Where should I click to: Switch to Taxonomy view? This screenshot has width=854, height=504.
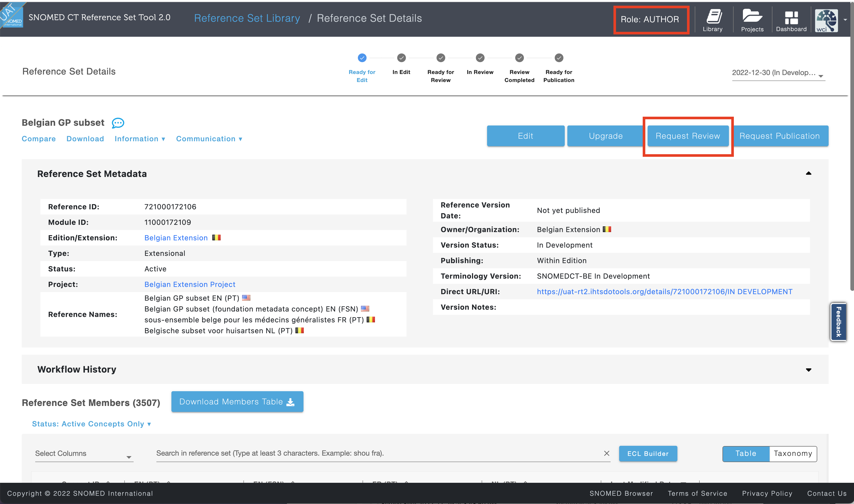coord(793,454)
